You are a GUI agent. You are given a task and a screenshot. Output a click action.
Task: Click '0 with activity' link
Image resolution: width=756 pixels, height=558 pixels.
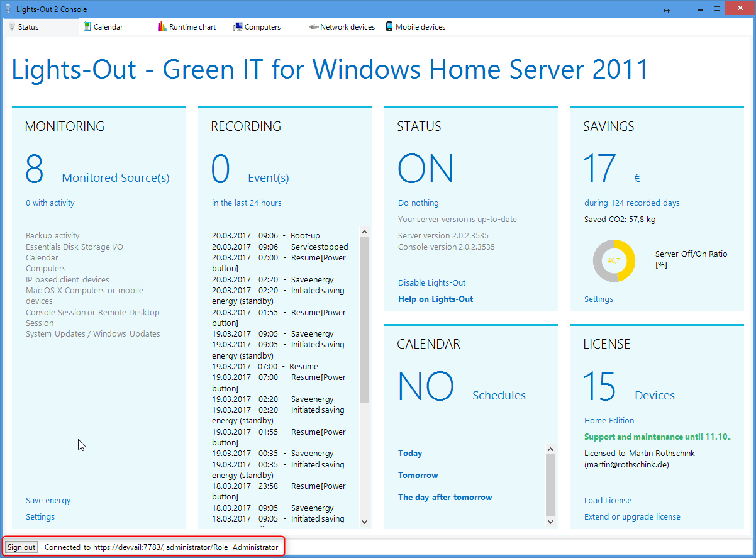50,203
